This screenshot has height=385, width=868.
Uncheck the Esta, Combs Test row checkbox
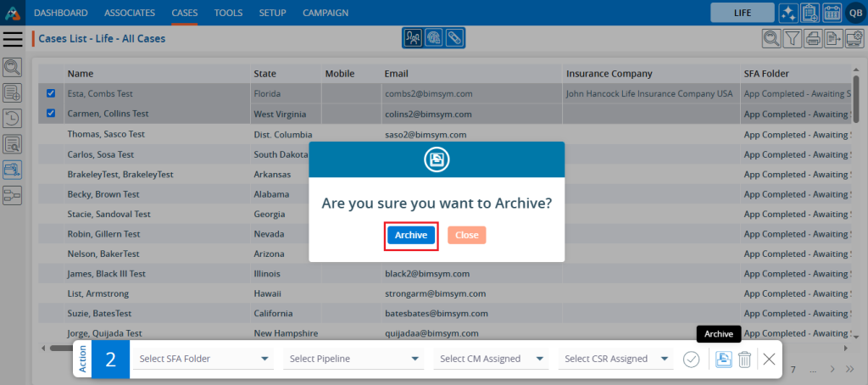click(x=51, y=93)
